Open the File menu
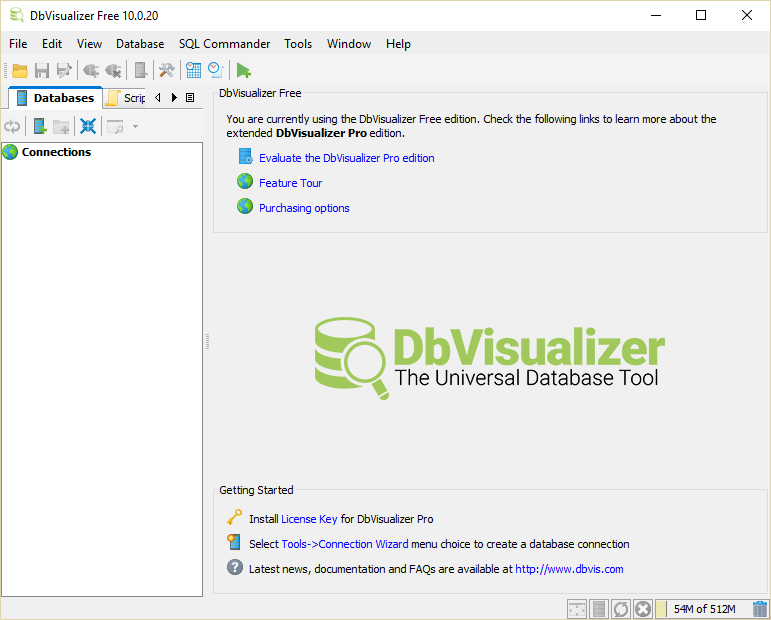 click(18, 44)
